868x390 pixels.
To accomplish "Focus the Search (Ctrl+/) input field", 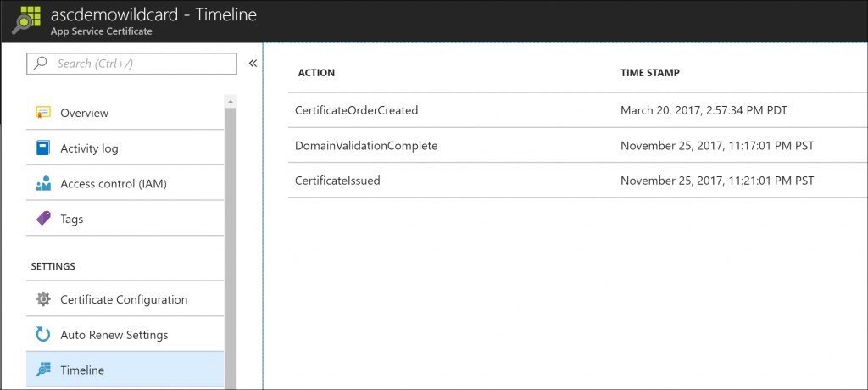I will pyautogui.click(x=140, y=64).
